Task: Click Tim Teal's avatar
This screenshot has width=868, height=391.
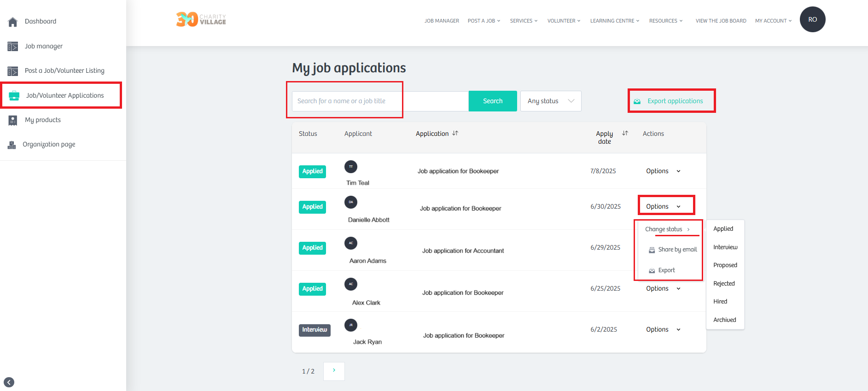Action: coord(351,167)
